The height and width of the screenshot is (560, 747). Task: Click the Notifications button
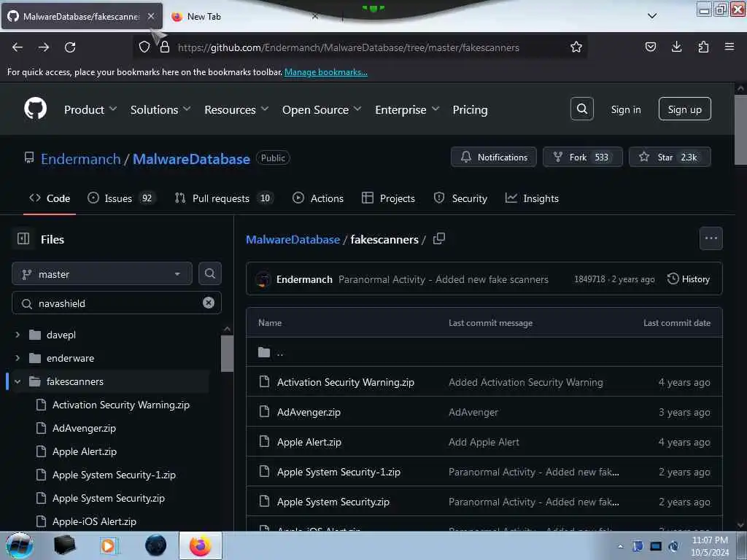[494, 157]
